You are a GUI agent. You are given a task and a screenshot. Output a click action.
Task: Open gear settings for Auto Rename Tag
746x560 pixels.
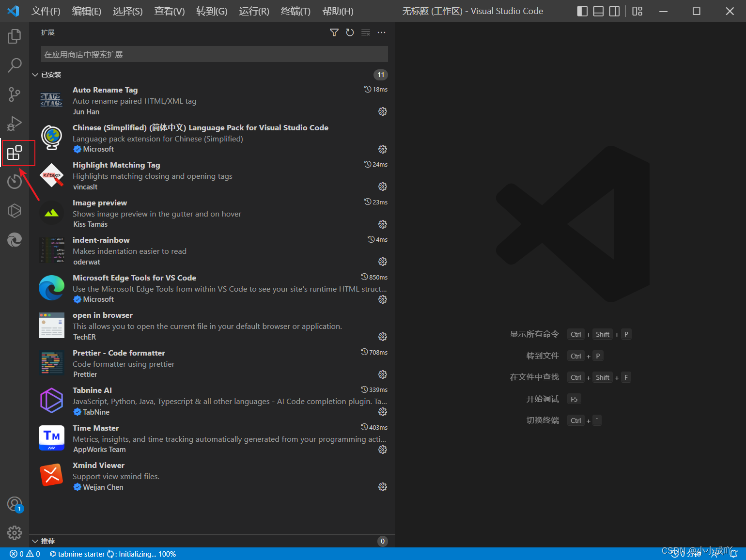coord(383,111)
